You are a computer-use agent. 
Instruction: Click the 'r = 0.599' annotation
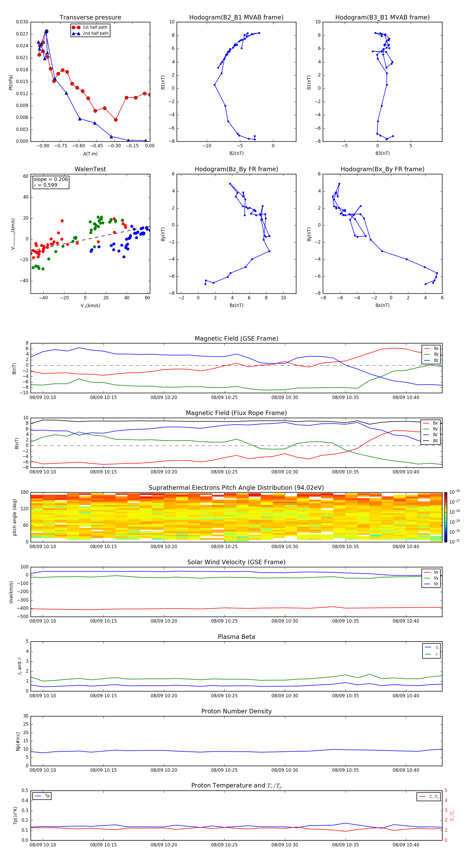pos(45,185)
